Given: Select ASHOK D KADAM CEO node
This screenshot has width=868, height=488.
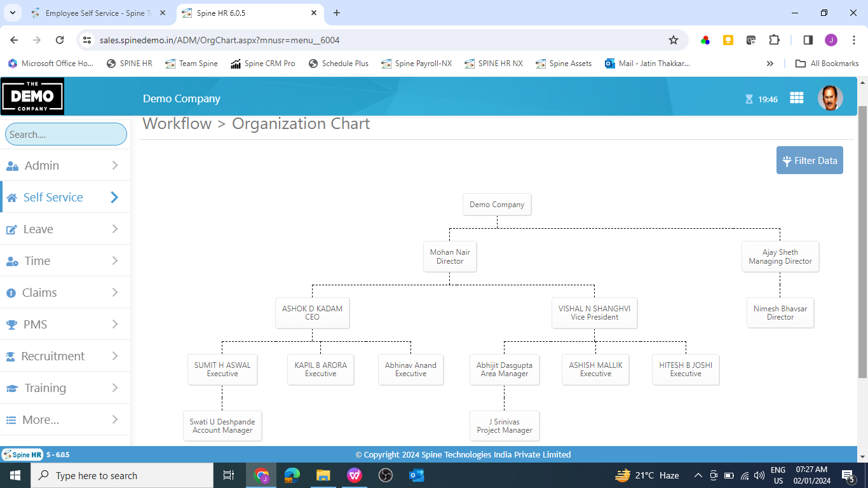Looking at the screenshot, I should tap(312, 313).
